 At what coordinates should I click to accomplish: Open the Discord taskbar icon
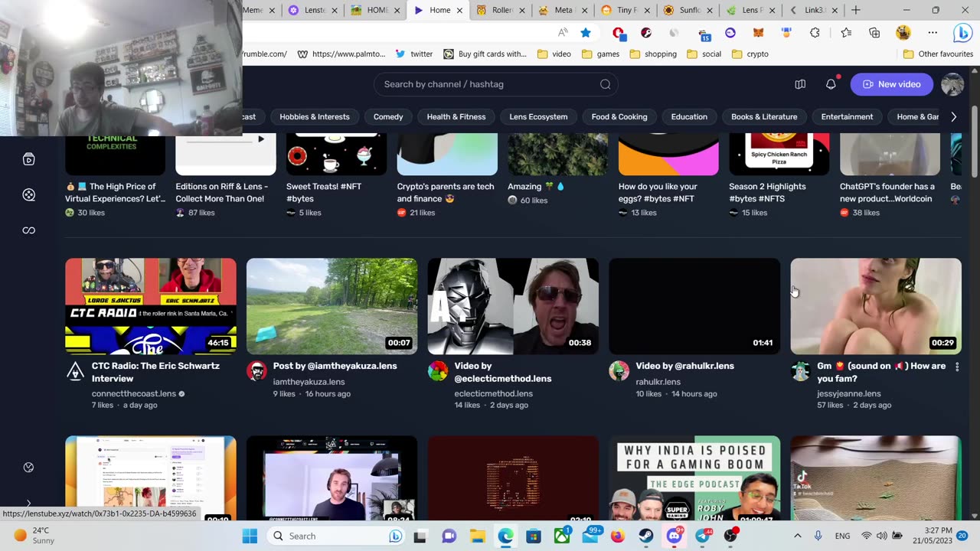click(x=674, y=536)
